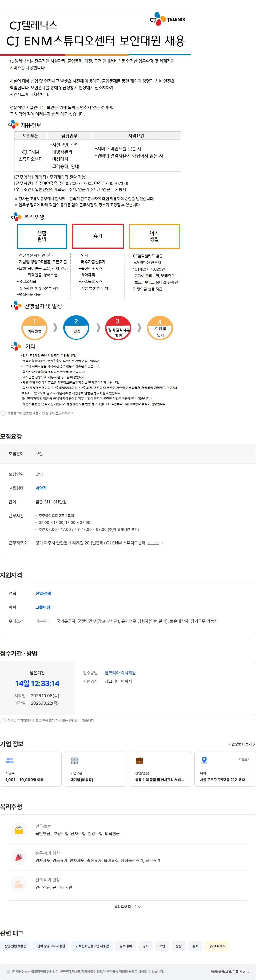Screen dimensions: 256x980
Task: Select the 가족친화인증기업 채용관 tag
Action: click(x=92, y=946)
